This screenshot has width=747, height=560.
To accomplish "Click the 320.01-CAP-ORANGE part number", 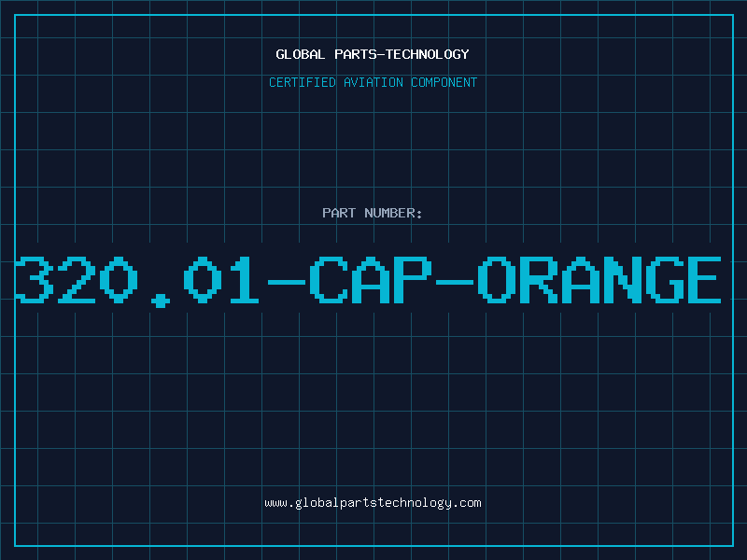I will point(369,280).
